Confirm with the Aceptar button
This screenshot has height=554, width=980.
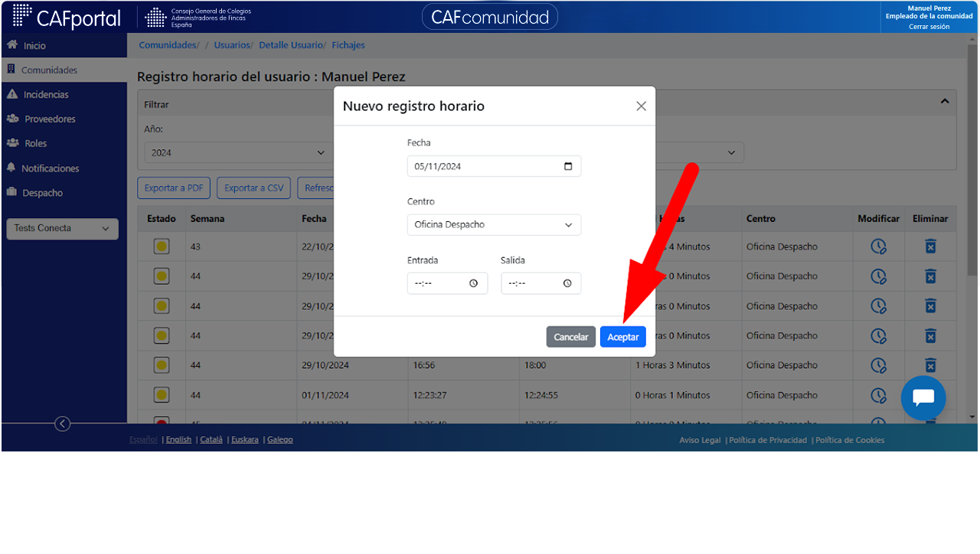click(x=622, y=337)
